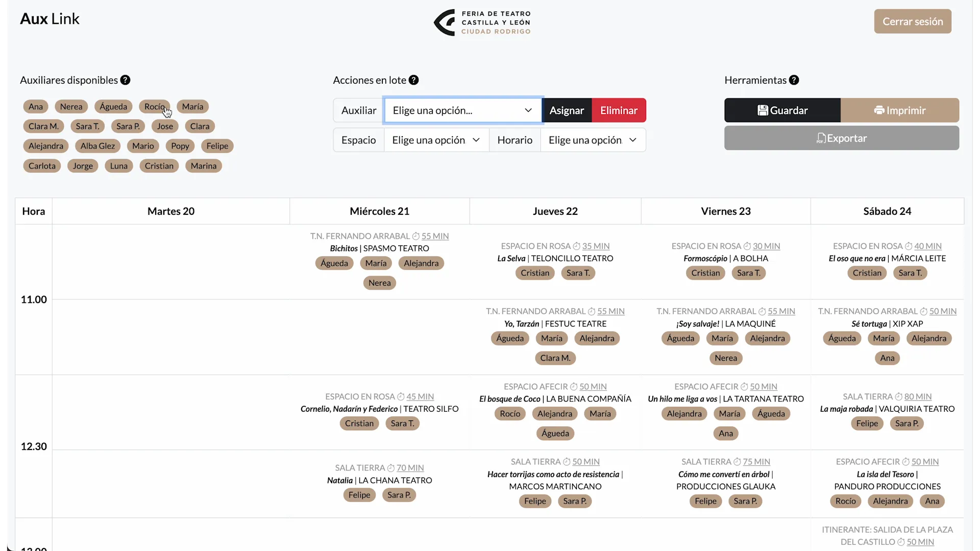980x551 pixels.
Task: Click Nerea tag under ¡Soy salvaje!
Action: tap(726, 358)
